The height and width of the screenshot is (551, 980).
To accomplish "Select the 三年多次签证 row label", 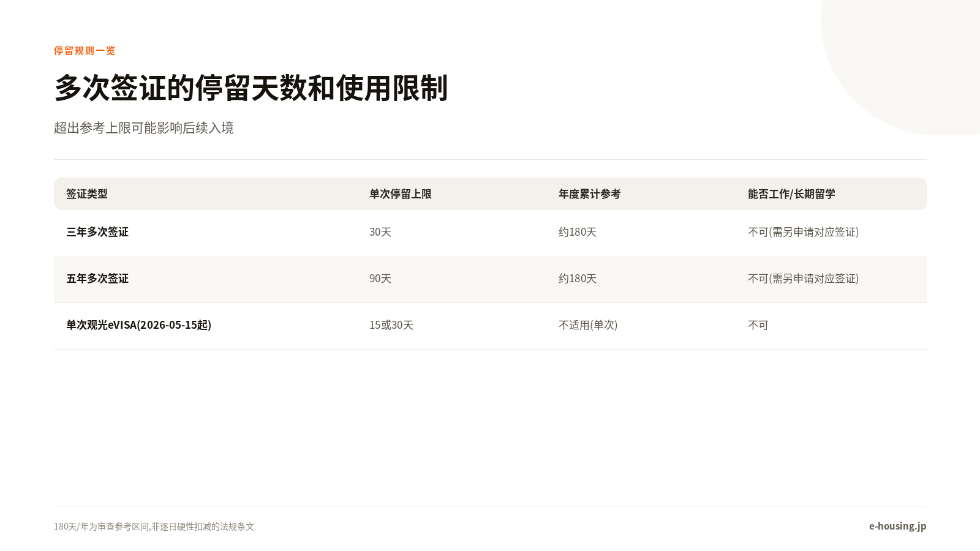I will (97, 232).
